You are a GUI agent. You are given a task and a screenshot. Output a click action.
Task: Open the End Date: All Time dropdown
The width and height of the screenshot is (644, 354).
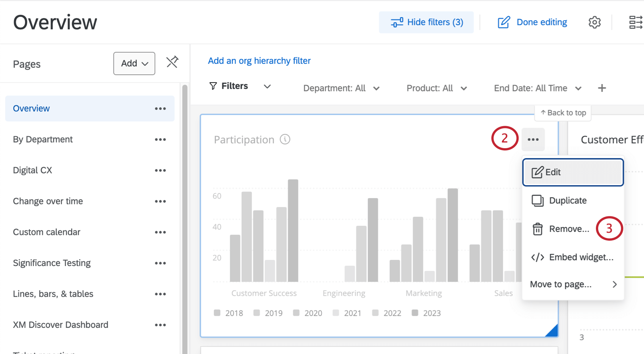click(537, 88)
